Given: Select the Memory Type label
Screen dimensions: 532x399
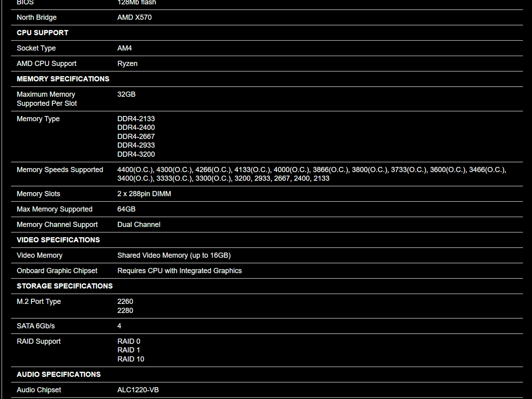Looking at the screenshot, I should (x=38, y=119).
